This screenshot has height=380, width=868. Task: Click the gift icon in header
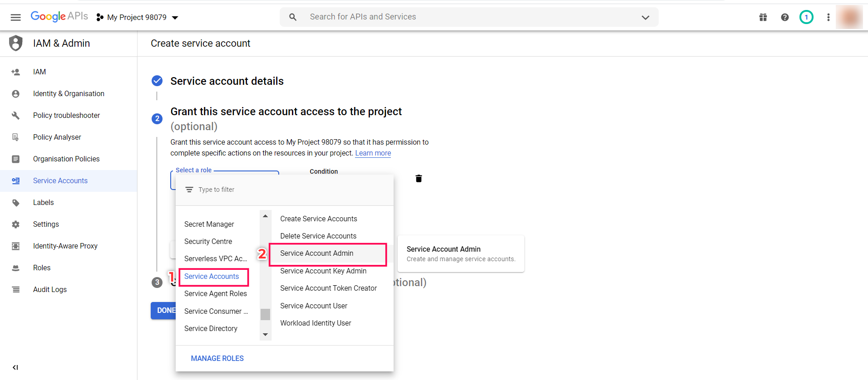pyautogui.click(x=763, y=17)
